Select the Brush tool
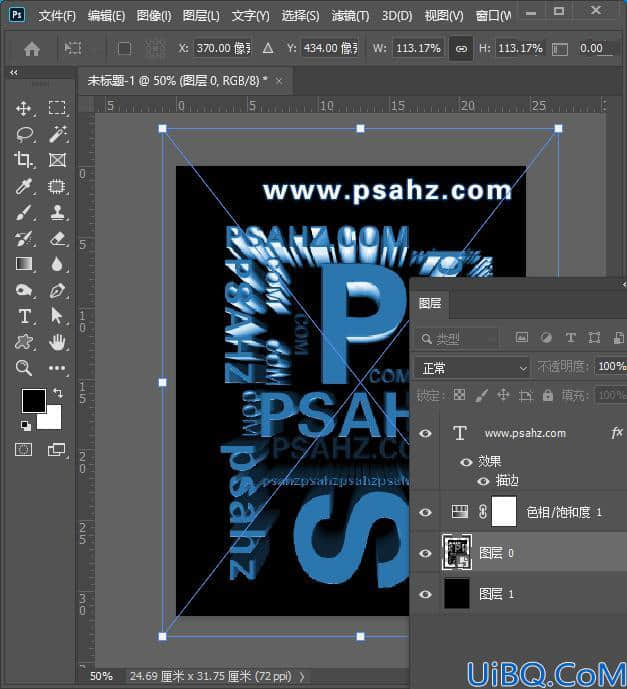 [24, 212]
